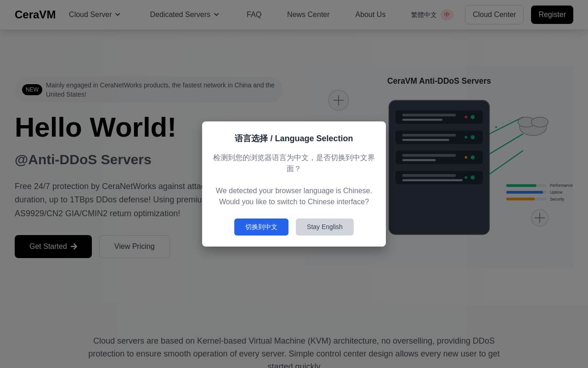Image resolution: width=588 pixels, height=368 pixels.
Task: Open the About Us page
Action: click(370, 15)
